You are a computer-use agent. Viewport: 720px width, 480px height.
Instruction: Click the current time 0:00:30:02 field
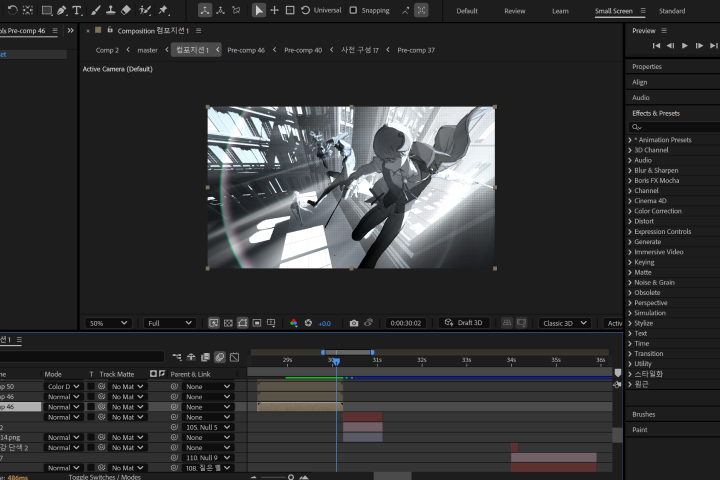tap(405, 323)
